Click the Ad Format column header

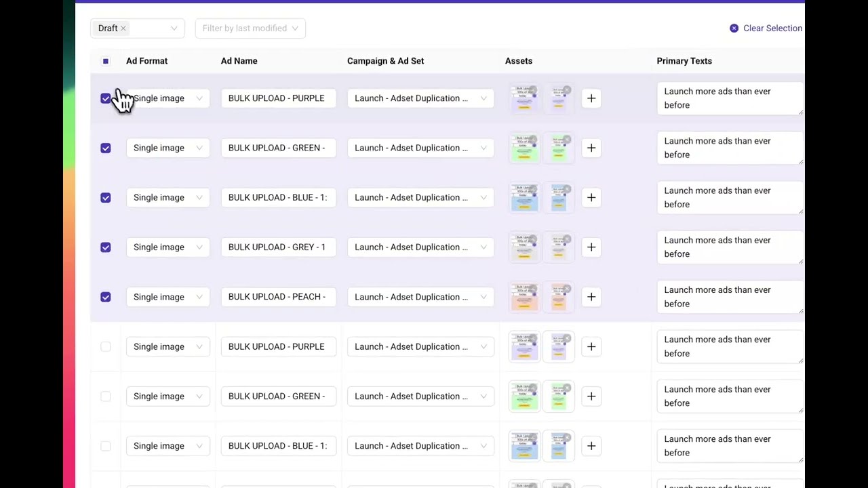click(x=146, y=61)
